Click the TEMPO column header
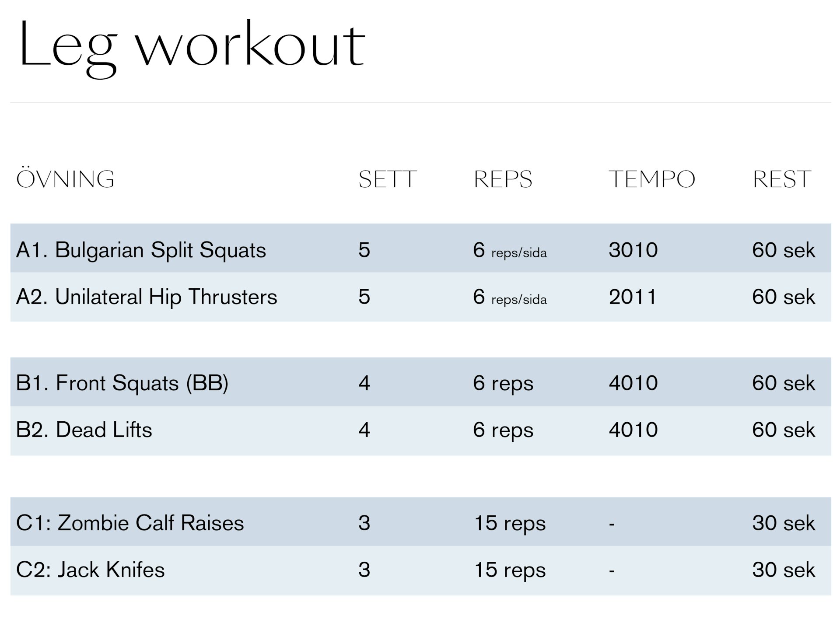The height and width of the screenshot is (630, 840). click(x=651, y=179)
